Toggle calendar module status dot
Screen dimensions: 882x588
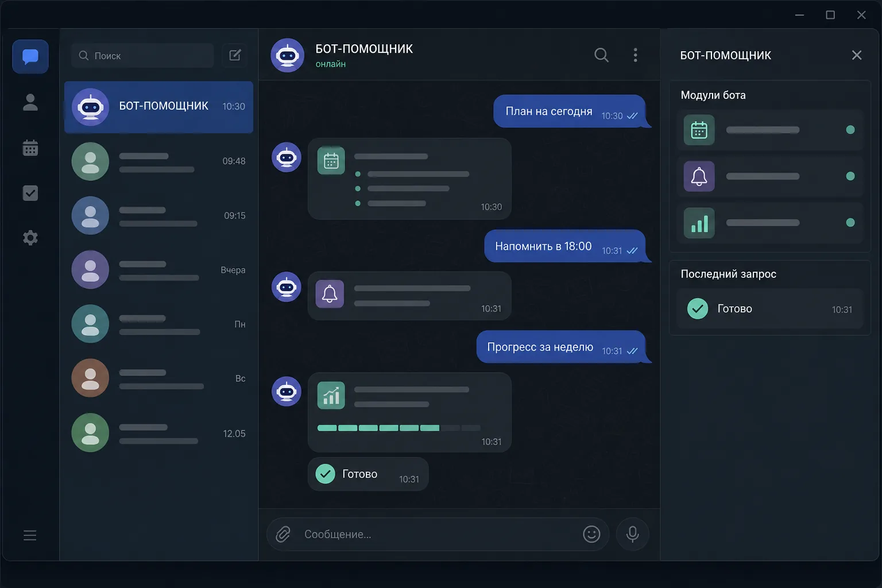click(x=850, y=130)
